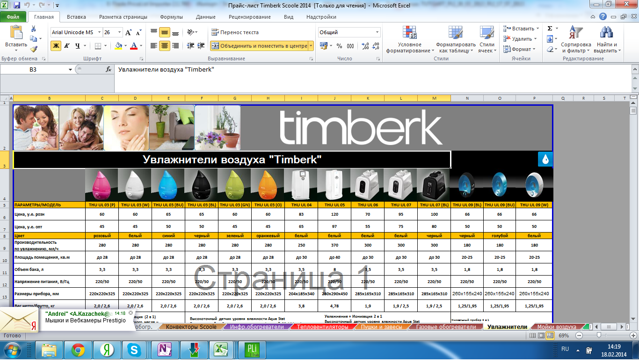Switch to the Вставка ribbon tab

tap(76, 17)
